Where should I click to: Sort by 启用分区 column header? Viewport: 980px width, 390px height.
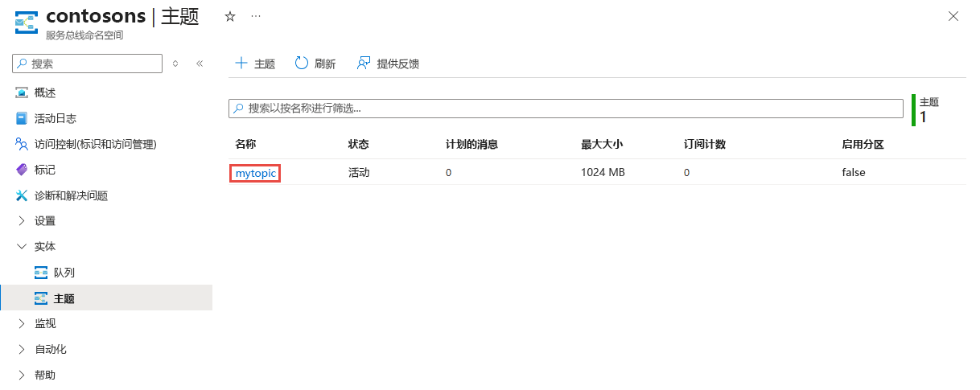[x=863, y=145]
